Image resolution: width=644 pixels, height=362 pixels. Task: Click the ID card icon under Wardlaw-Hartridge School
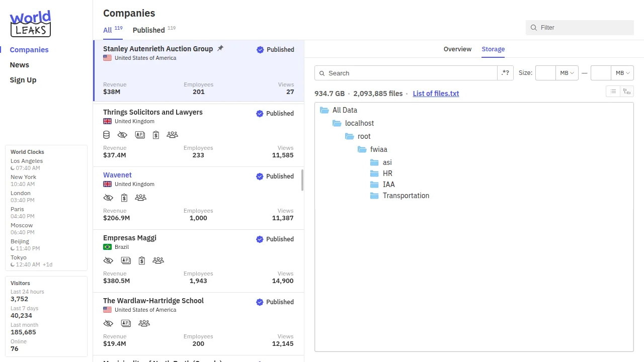tap(126, 323)
